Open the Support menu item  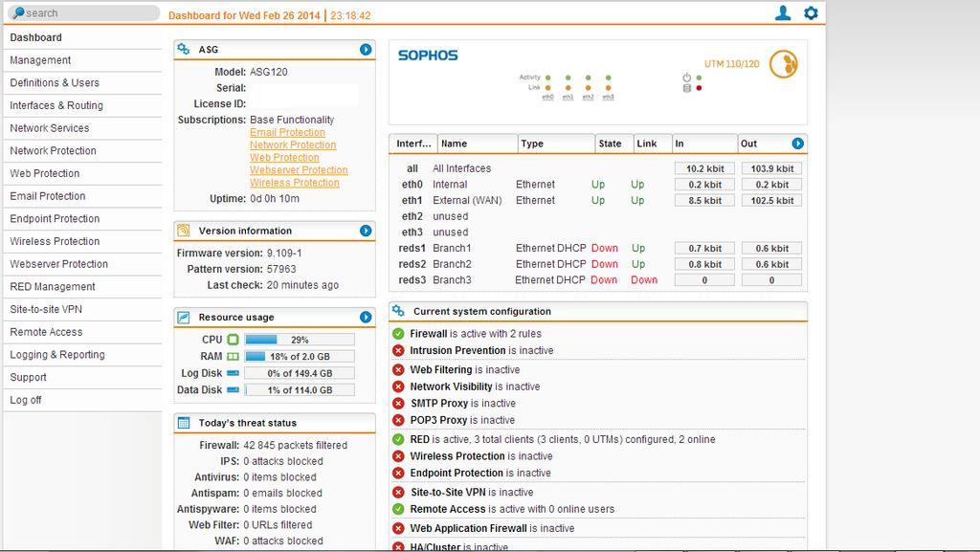82,377
